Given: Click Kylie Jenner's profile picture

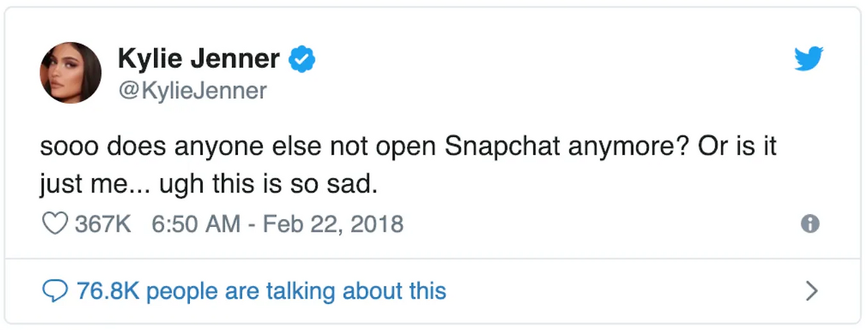Looking at the screenshot, I should [71, 73].
